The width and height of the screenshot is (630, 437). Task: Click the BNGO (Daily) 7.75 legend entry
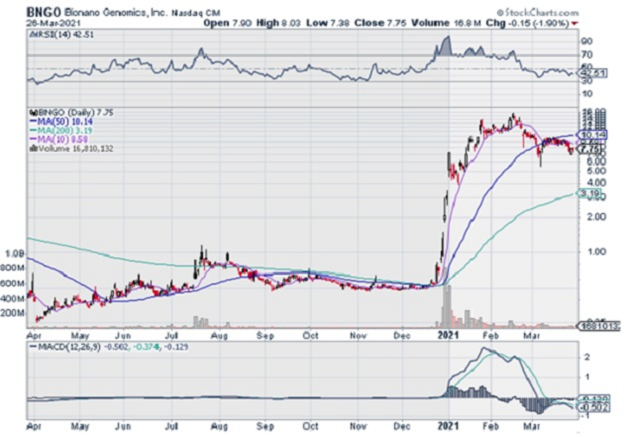(x=72, y=113)
